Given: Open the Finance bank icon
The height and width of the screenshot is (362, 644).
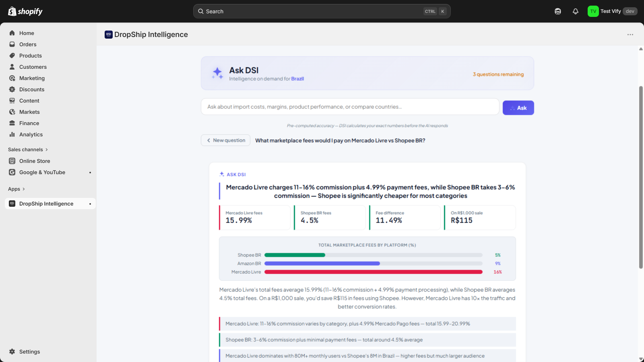Looking at the screenshot, I should (12, 123).
